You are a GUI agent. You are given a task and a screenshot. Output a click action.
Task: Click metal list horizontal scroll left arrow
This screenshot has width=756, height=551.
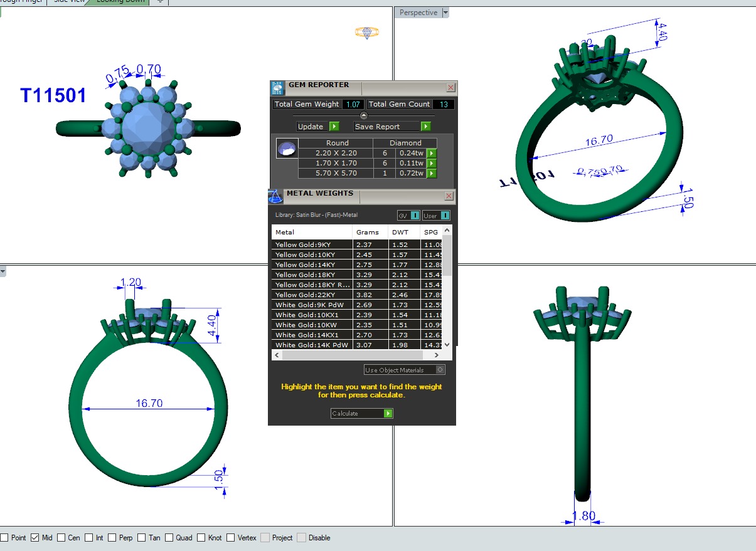[276, 355]
